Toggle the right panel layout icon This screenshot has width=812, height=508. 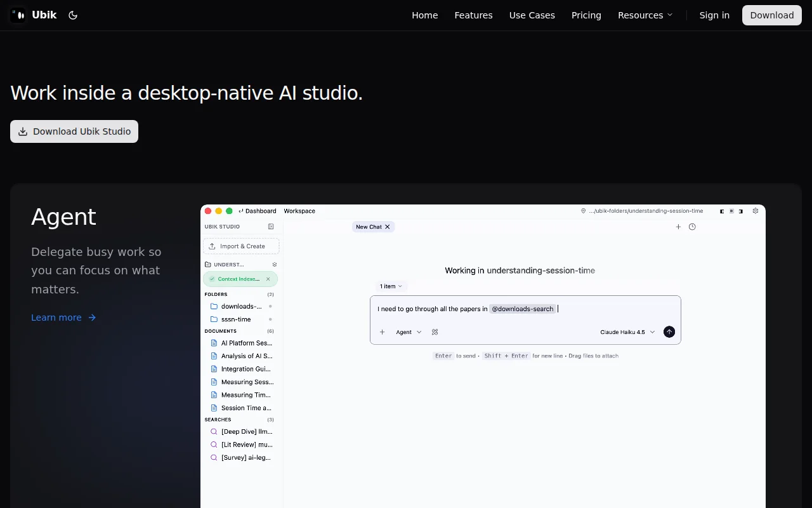click(741, 211)
